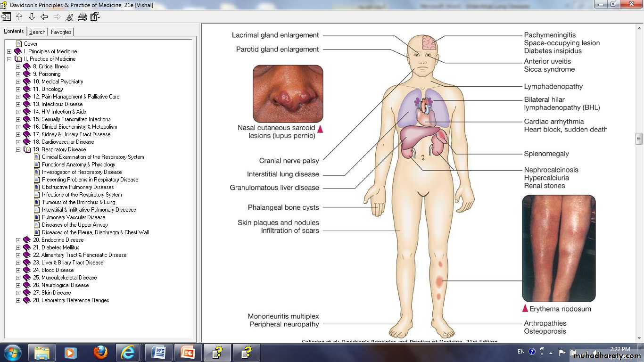Open Obstructive Pulmonary Diseases topic
The width and height of the screenshot is (644, 362).
pos(78,187)
